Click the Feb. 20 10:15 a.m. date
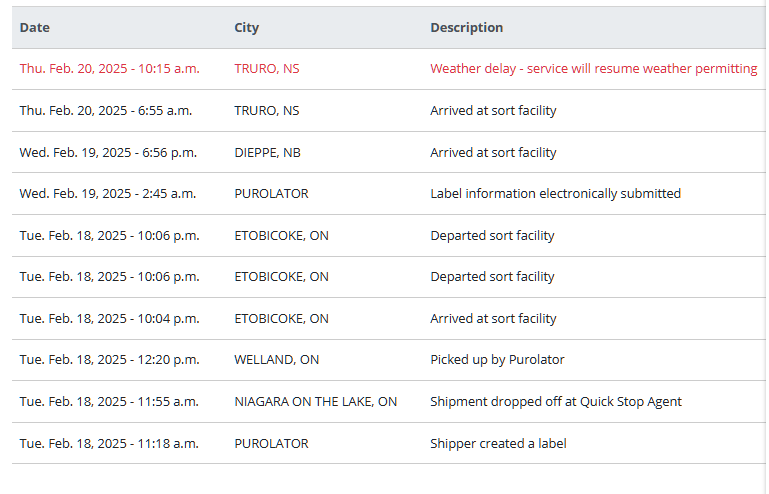 point(109,69)
